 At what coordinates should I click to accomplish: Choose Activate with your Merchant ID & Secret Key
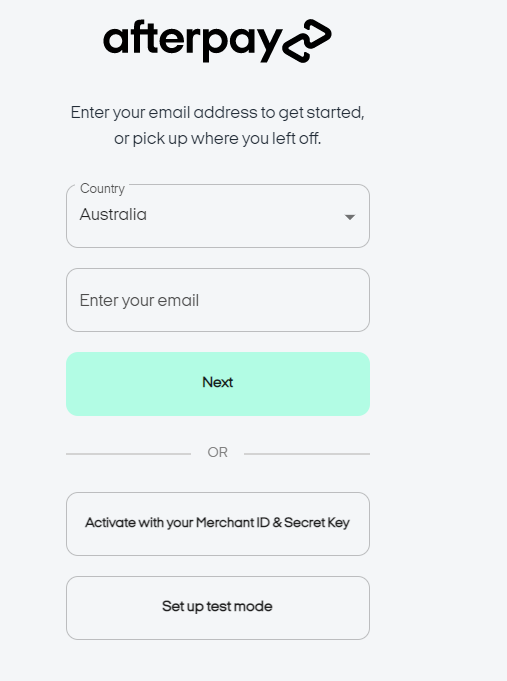(x=218, y=524)
